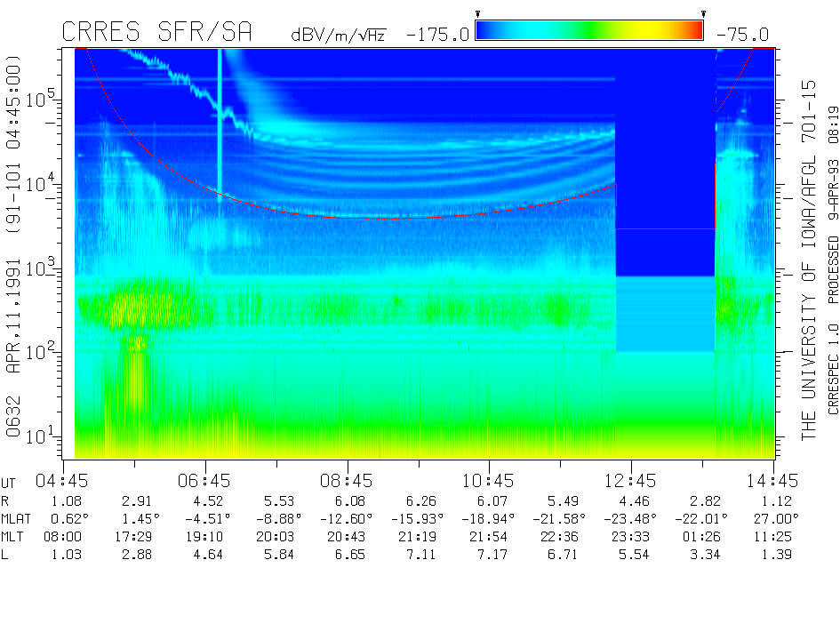Screen dimensions: 840x640
Task: Click the dBV/m/√Hz units label
Action: tap(338, 36)
